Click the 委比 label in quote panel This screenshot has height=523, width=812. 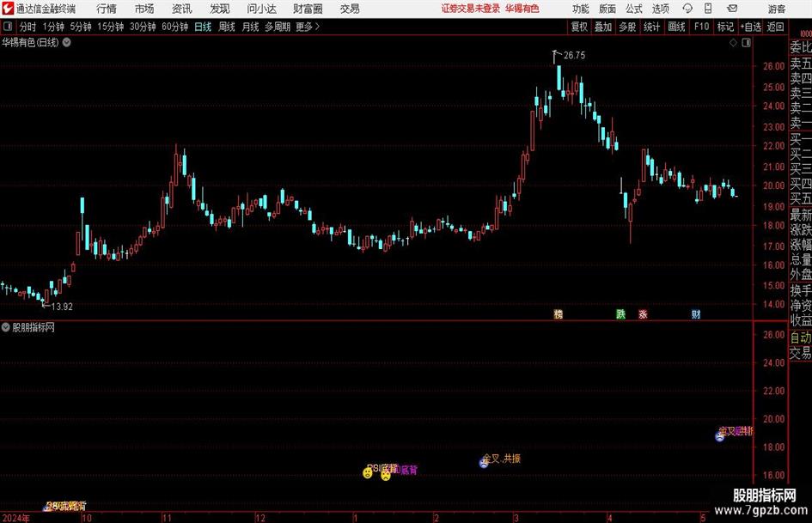[801, 47]
